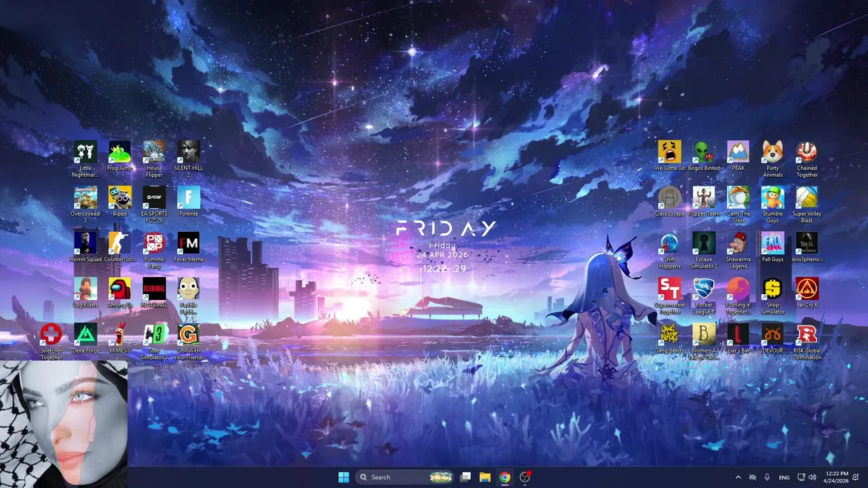Select Horror Squad shortcut
Image resolution: width=868 pixels, height=488 pixels.
(85, 246)
